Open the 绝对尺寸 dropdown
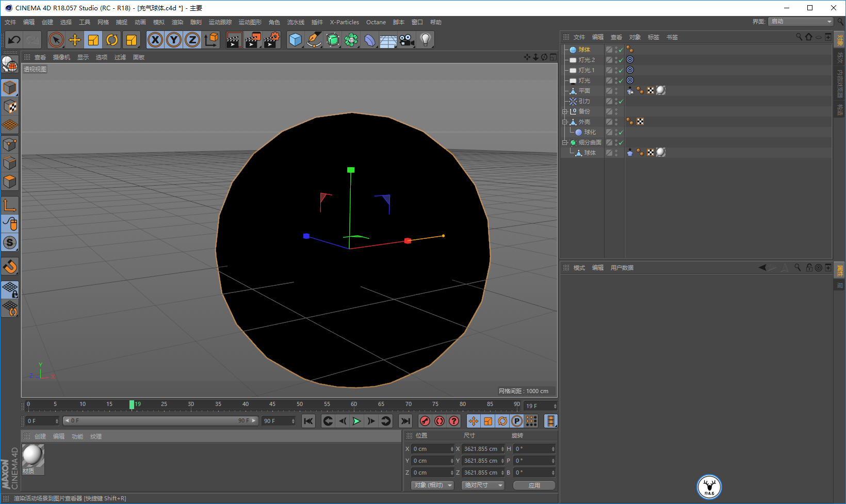 [483, 485]
